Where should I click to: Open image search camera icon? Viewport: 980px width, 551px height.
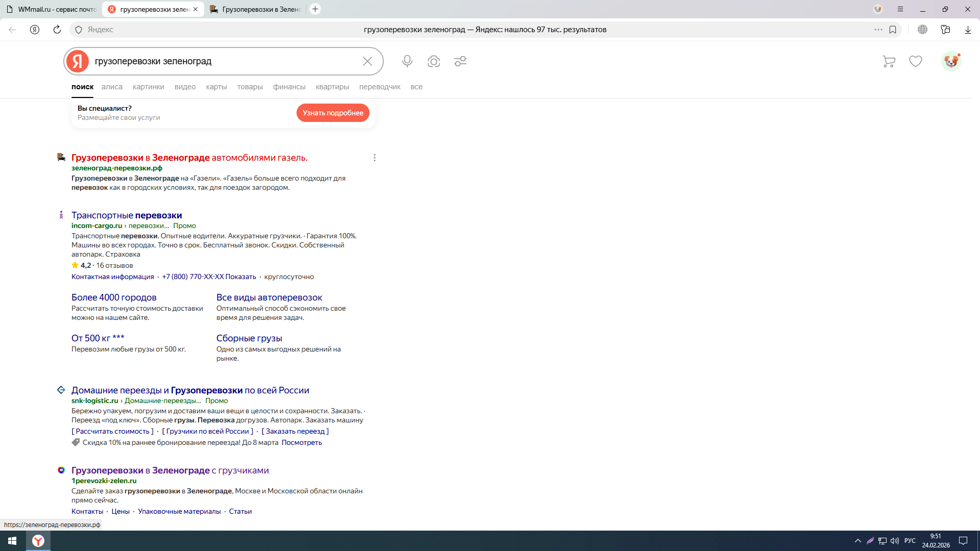pos(434,61)
